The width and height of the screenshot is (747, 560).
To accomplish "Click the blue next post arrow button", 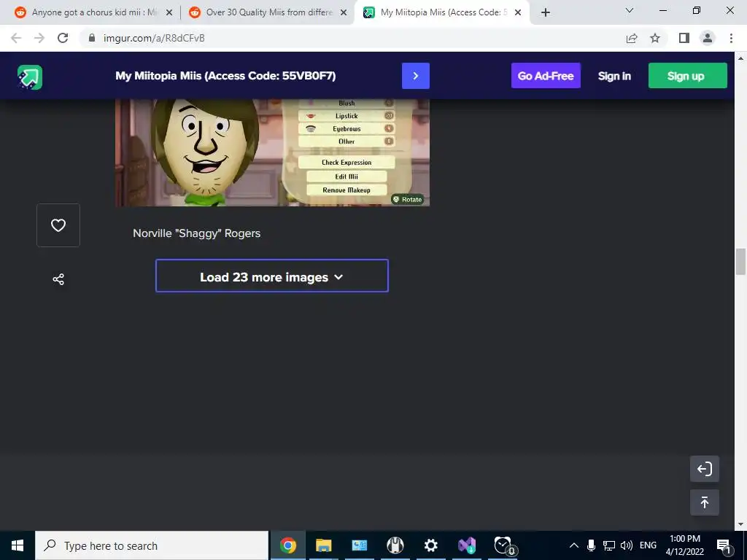I will (x=415, y=76).
